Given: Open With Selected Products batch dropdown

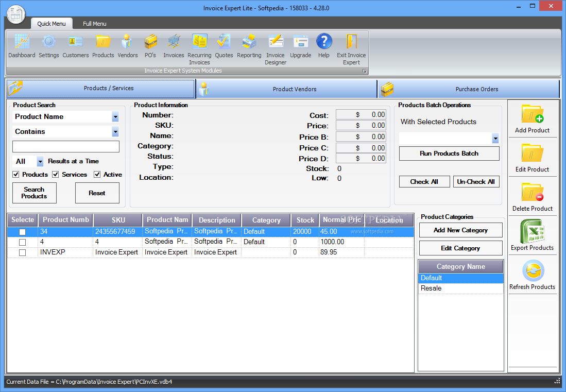Looking at the screenshot, I should [495, 138].
